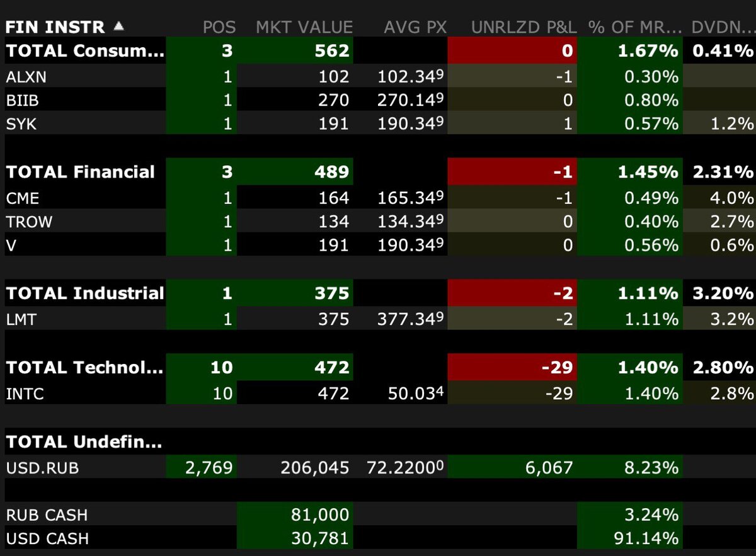Click TOTAL Technol... unrealized P&L -29
This screenshot has width=756, height=556.
558,367
